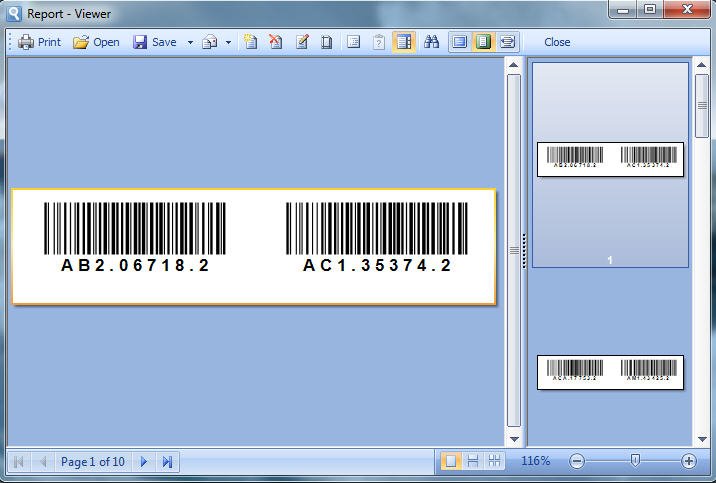This screenshot has height=483, width=716.
Task: Select the highlighted green page-height zoom icon
Action: click(x=483, y=42)
